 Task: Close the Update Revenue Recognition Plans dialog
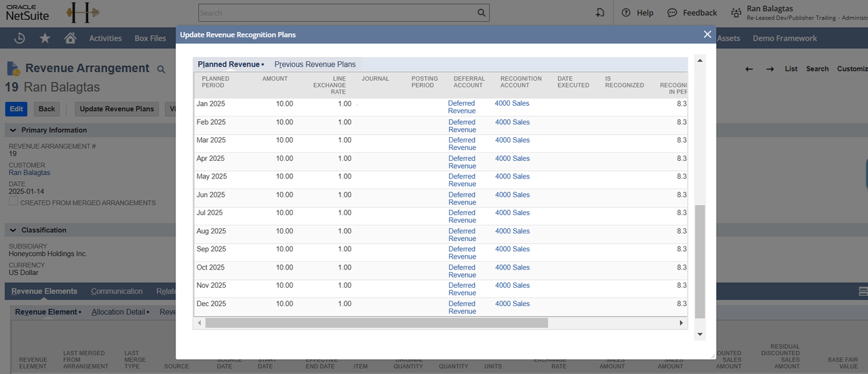[x=707, y=34]
